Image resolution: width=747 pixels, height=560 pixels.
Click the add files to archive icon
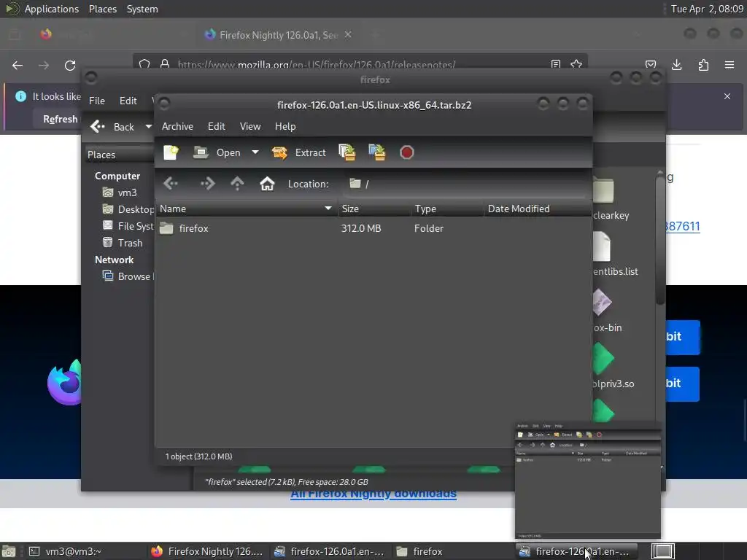click(x=347, y=152)
